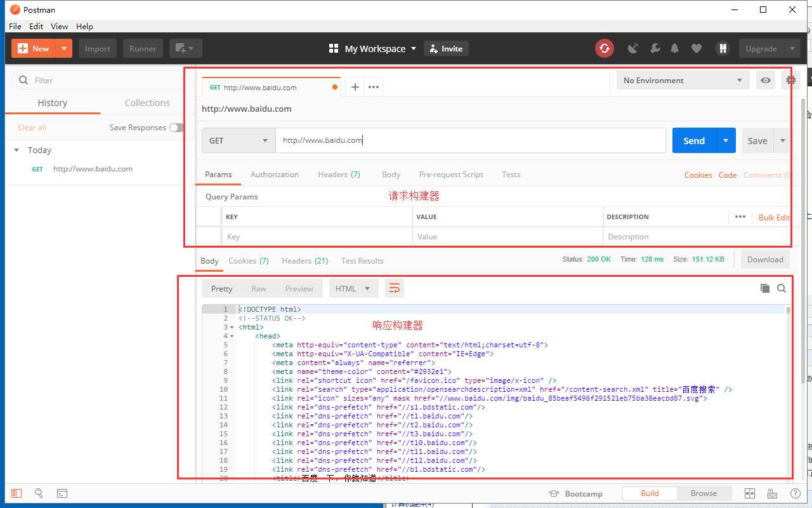Collapse the html tag on line 3
The height and width of the screenshot is (508, 812).
232,327
